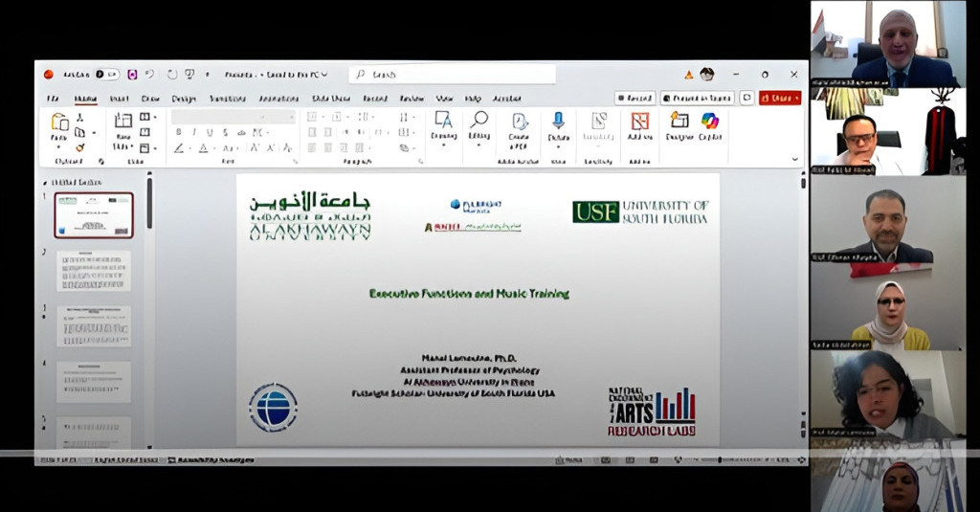Toggle the AutoSave switch
Screen dimensions: 980x512
[106, 75]
